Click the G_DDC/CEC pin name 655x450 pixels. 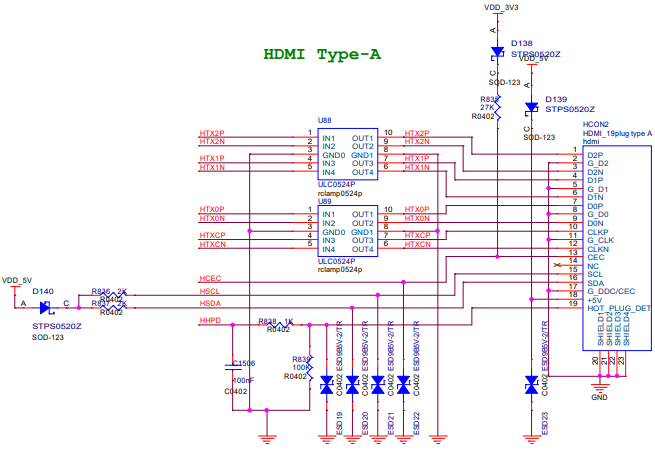pos(611,291)
